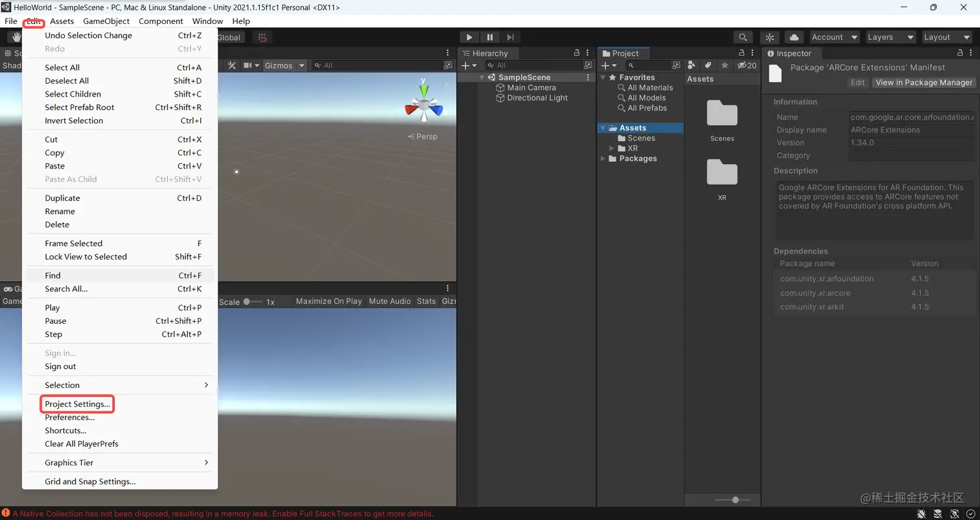The image size is (980, 520).
Task: Click the Step frame button
Action: [x=511, y=38]
